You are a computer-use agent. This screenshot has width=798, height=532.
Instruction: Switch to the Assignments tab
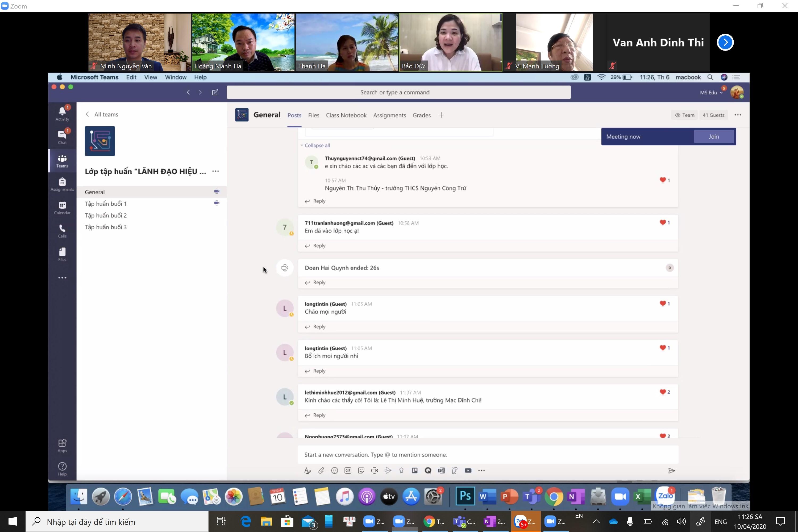tap(389, 115)
